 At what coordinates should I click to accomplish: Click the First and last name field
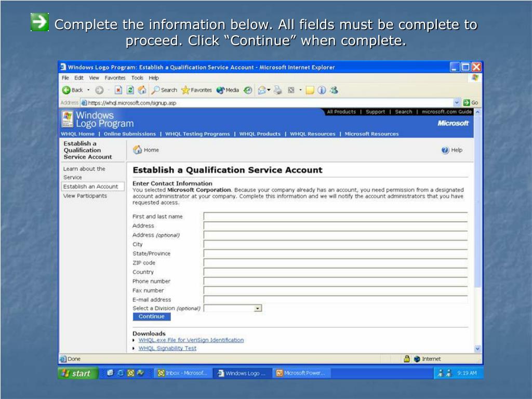[x=336, y=217]
